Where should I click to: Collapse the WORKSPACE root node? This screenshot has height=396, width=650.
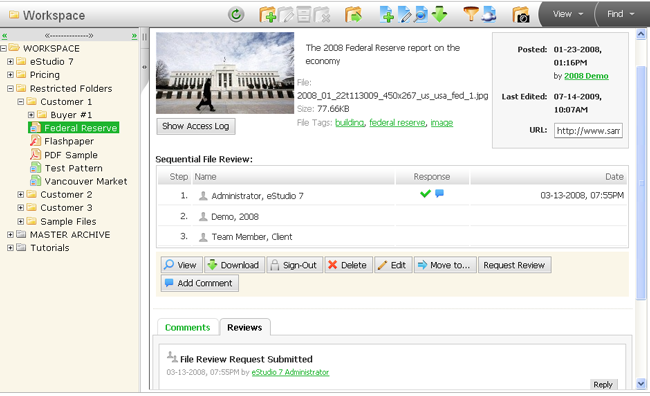pyautogui.click(x=4, y=49)
